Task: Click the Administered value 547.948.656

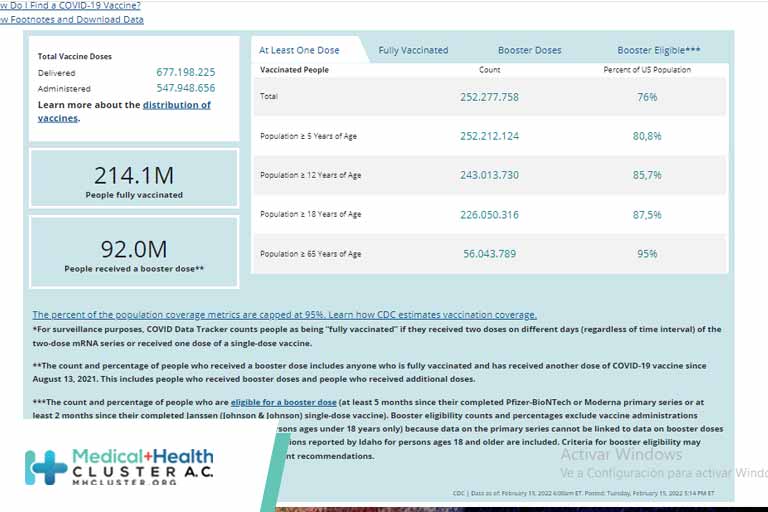Action: 186,88
